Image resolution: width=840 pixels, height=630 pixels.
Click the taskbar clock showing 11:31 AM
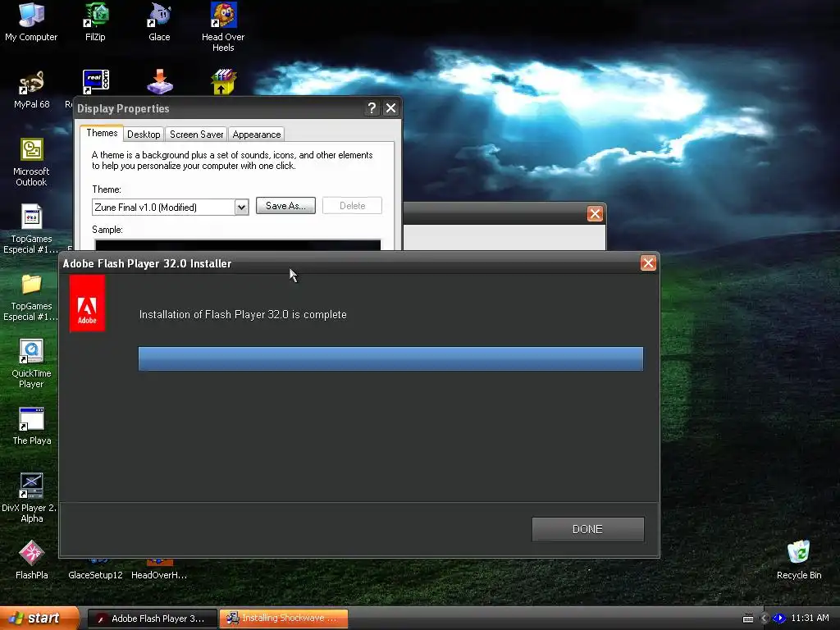(810, 619)
